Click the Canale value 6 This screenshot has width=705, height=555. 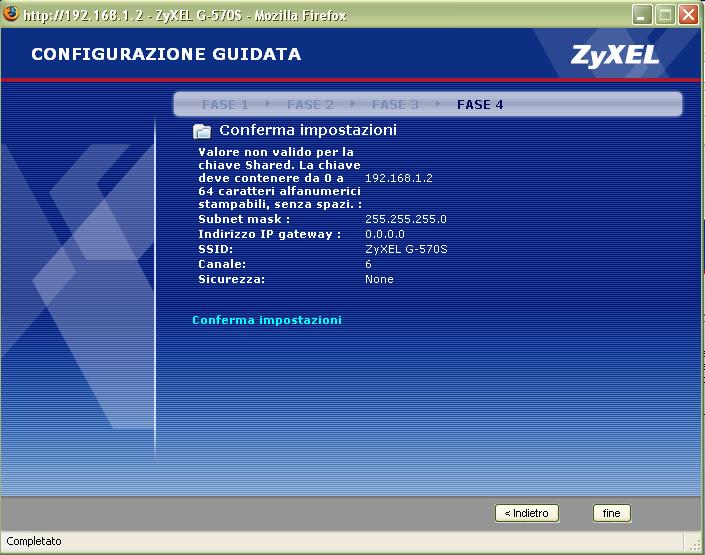pos(368,264)
